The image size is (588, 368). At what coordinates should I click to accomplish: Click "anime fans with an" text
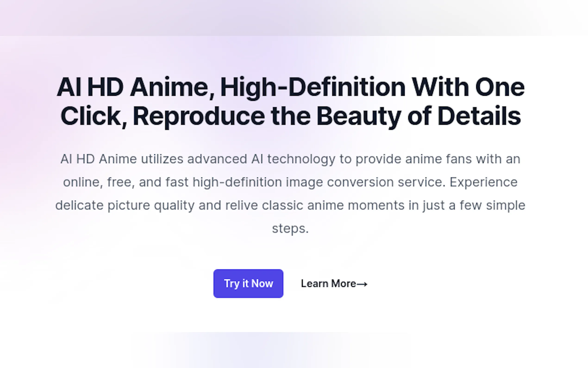pyautogui.click(x=463, y=159)
